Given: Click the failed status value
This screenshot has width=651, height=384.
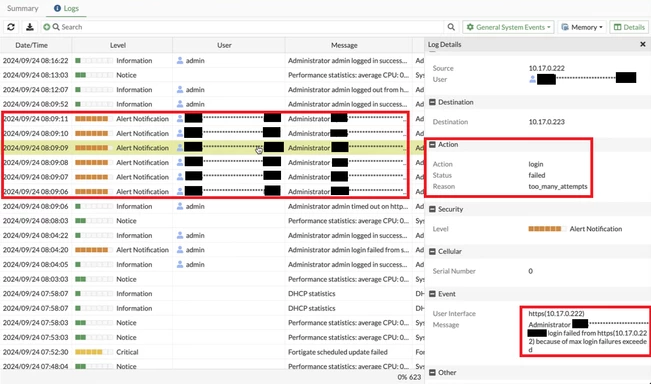Looking at the screenshot, I should [537, 175].
